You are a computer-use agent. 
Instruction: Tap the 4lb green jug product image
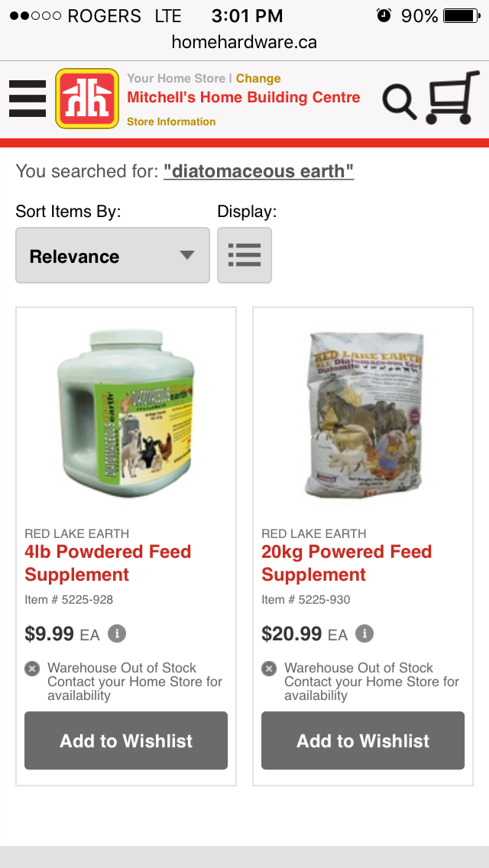(126, 413)
